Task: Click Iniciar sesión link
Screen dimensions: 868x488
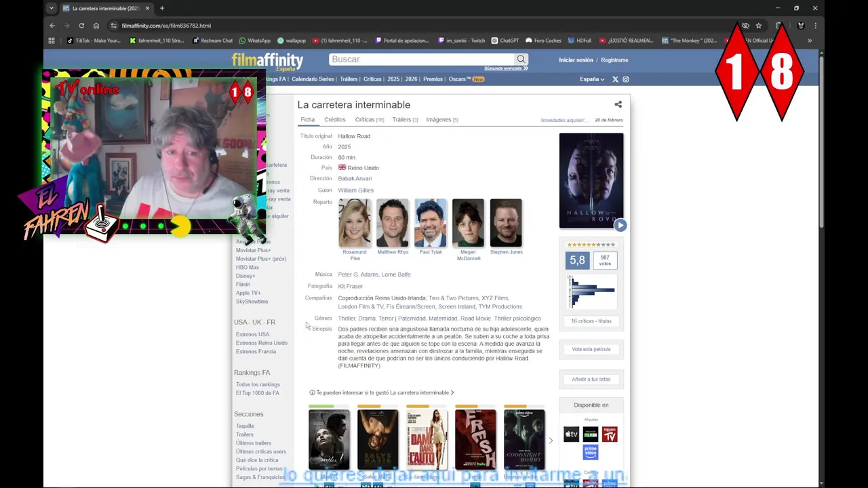Action: tap(576, 60)
